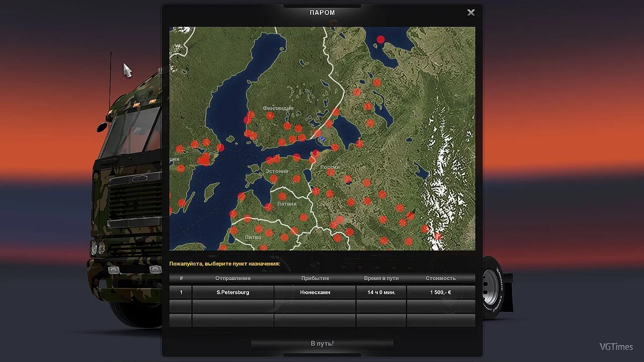Close the ПАРОМ window with the X
Image resolution: width=644 pixels, height=362 pixels.
pyautogui.click(x=471, y=12)
